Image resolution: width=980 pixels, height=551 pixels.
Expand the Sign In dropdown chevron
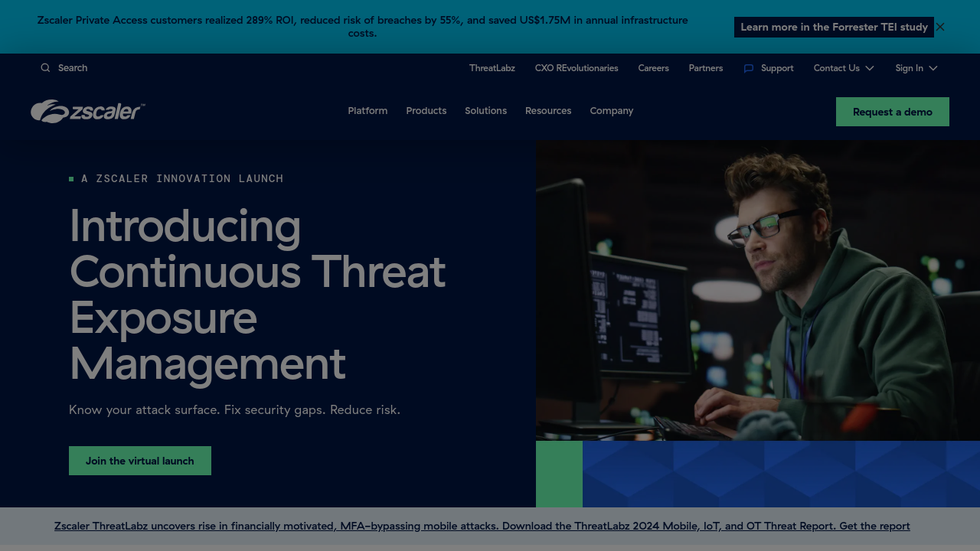[x=933, y=68]
